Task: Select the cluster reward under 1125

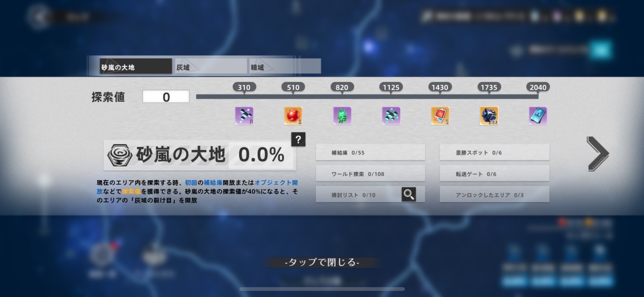Action: click(x=391, y=116)
